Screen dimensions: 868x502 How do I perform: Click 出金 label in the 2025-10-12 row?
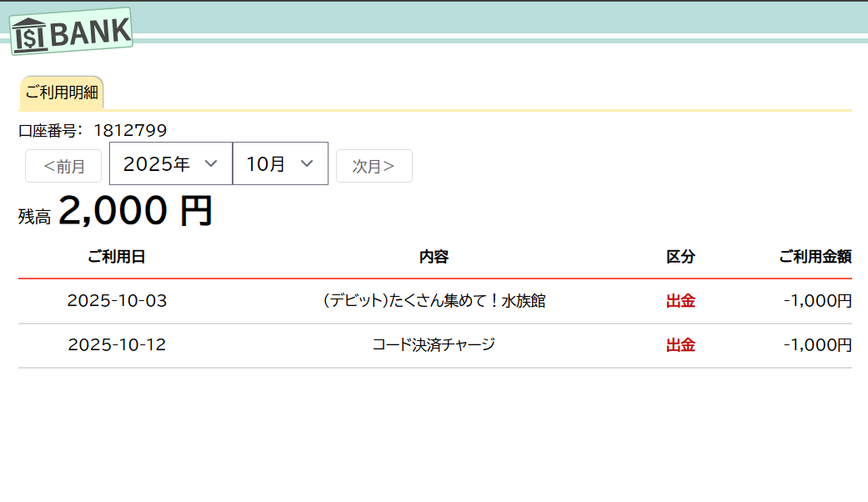[x=680, y=345]
